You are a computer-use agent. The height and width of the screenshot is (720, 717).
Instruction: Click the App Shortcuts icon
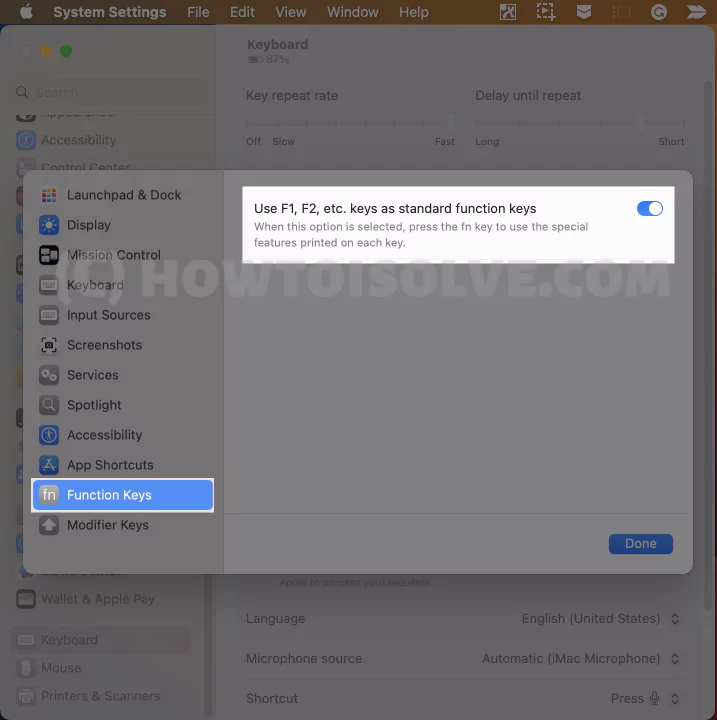(49, 465)
